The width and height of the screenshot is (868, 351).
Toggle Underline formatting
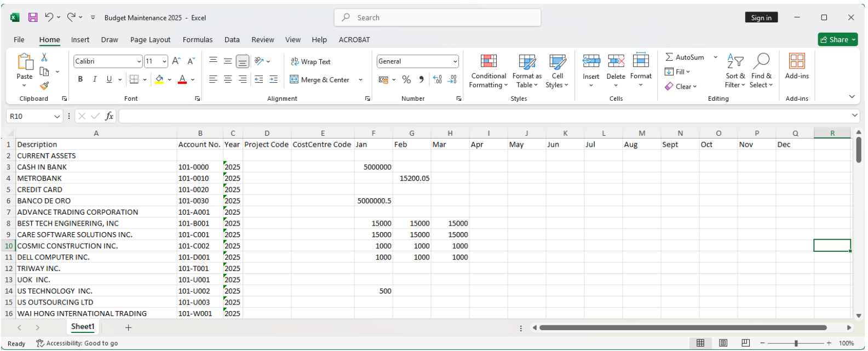(x=109, y=79)
